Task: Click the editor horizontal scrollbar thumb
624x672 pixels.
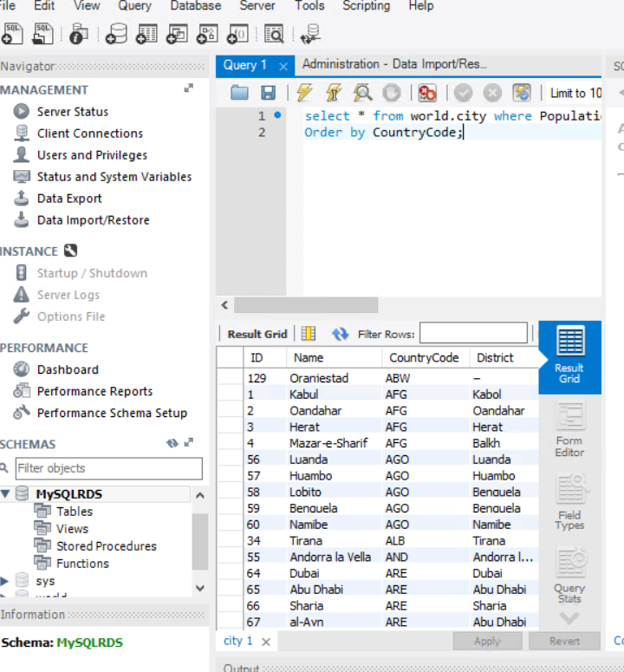Action: coord(306,305)
